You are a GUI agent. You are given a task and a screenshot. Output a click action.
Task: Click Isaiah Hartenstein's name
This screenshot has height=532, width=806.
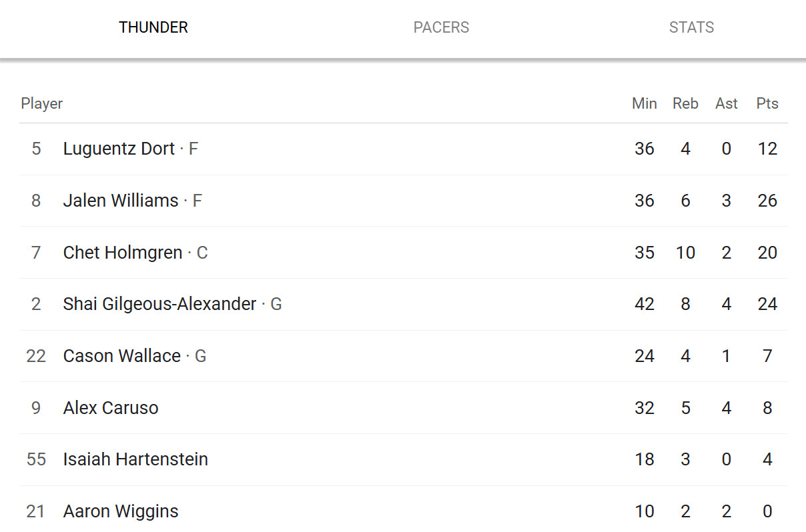[x=135, y=459]
